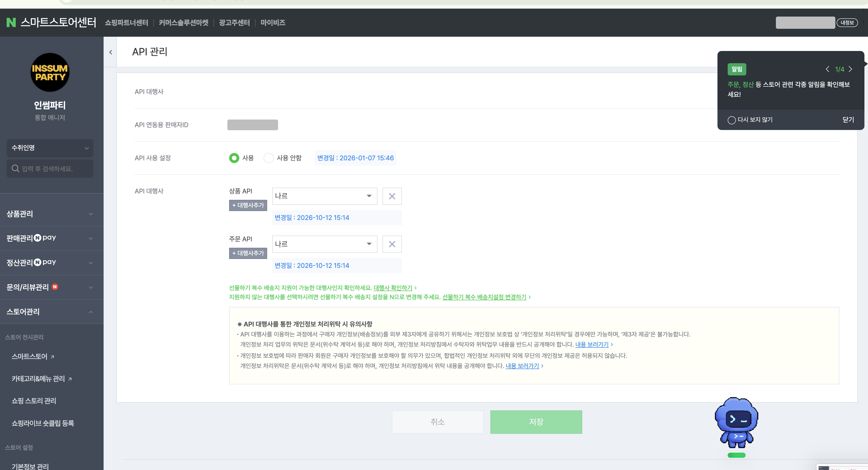Screen dimensions: 868x470
Task: Remove the 주문 API agency with X
Action: coord(392,244)
